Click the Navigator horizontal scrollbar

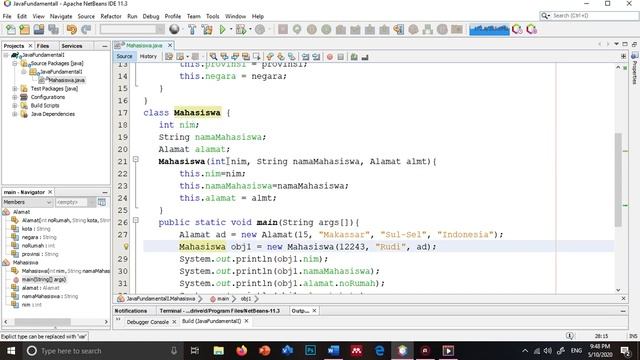42,322
